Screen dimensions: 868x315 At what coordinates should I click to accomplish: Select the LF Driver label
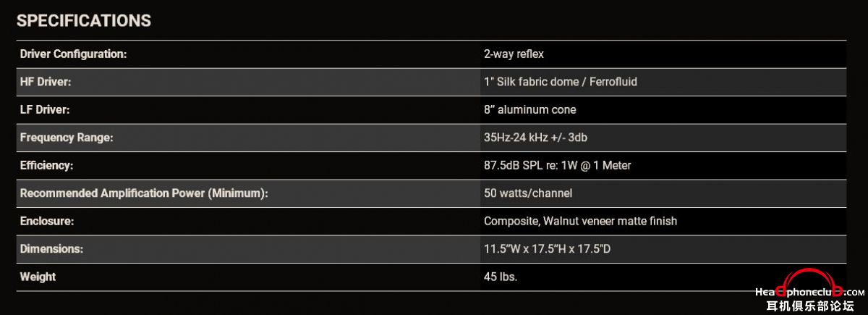click(44, 110)
